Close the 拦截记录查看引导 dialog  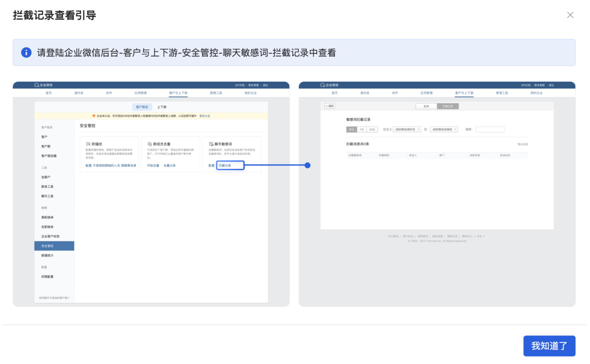pyautogui.click(x=570, y=15)
